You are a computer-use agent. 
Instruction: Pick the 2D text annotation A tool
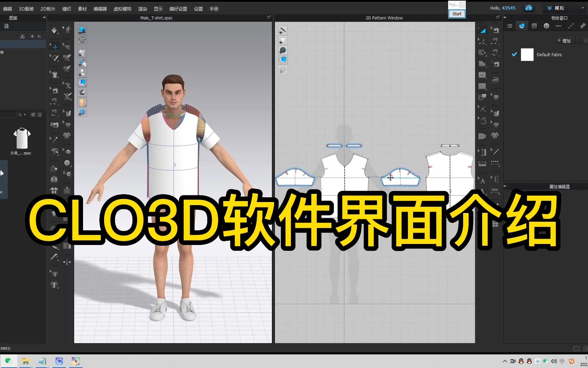482,181
